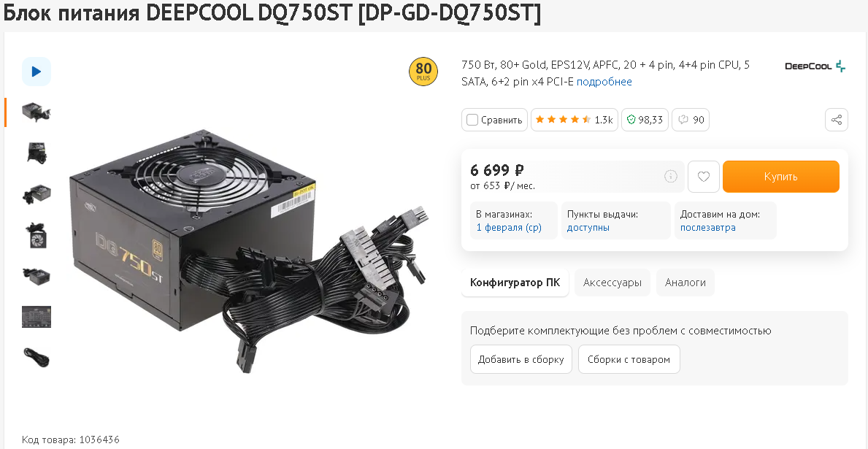Image resolution: width=868 pixels, height=449 pixels.
Task: Click Добавить в сборку button
Action: point(521,359)
